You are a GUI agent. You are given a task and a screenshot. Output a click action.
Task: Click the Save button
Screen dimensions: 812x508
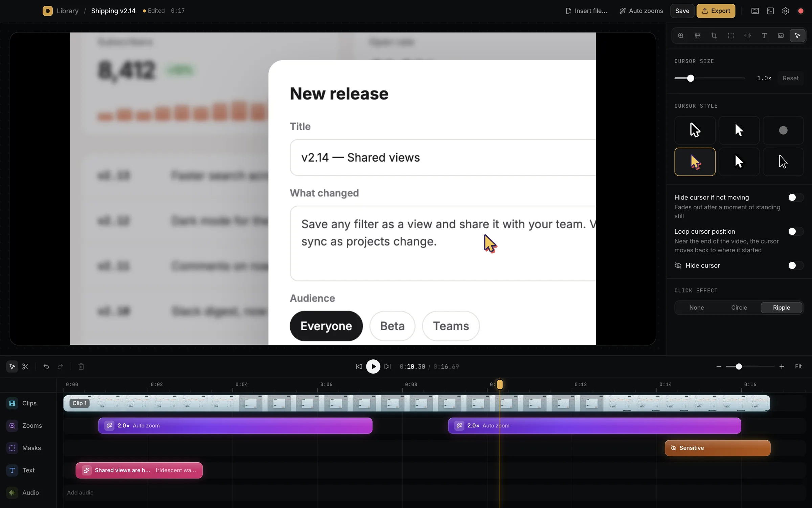tap(682, 11)
